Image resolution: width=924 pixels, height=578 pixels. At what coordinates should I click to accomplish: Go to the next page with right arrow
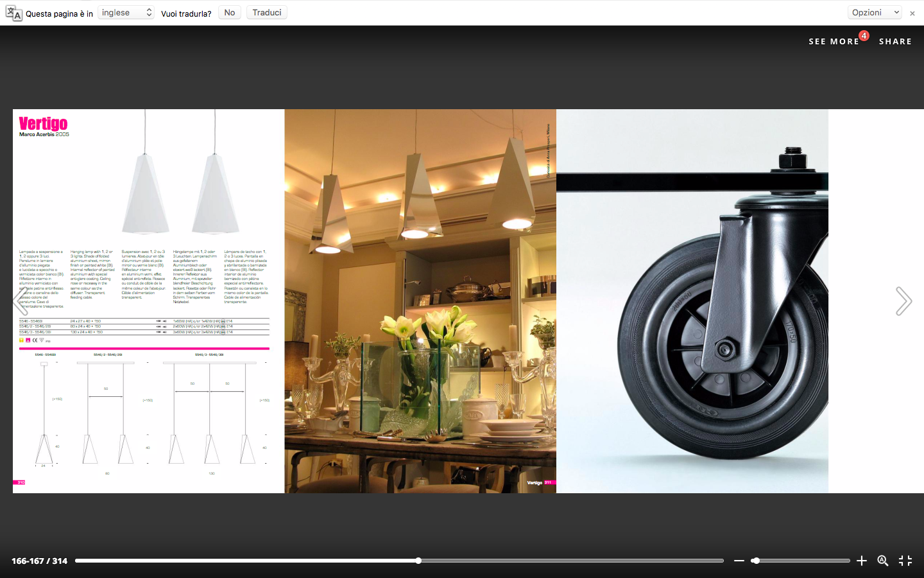[903, 301]
